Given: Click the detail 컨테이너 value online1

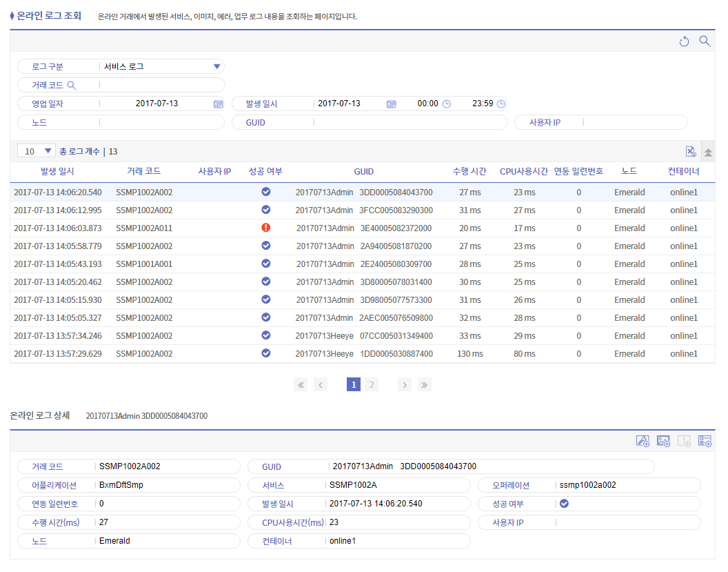Looking at the screenshot, I should tap(342, 541).
